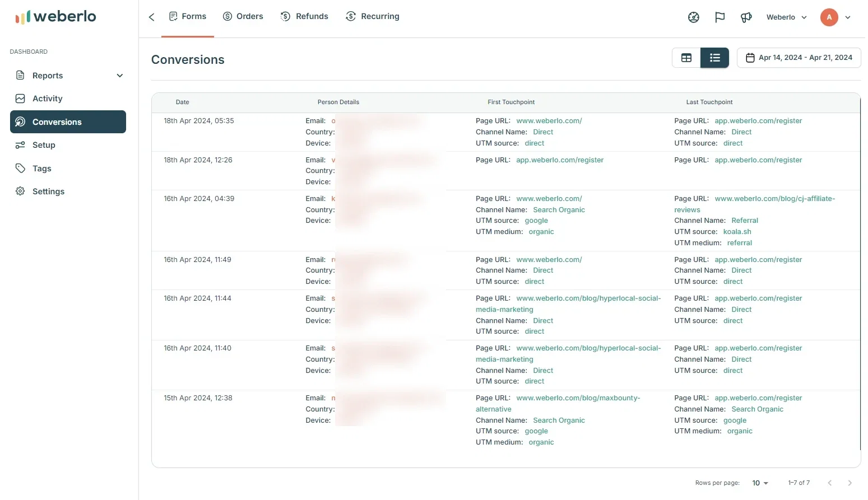Viewport: 868px width, 500px height.
Task: Click the orange avatar A icon
Action: pyautogui.click(x=829, y=17)
